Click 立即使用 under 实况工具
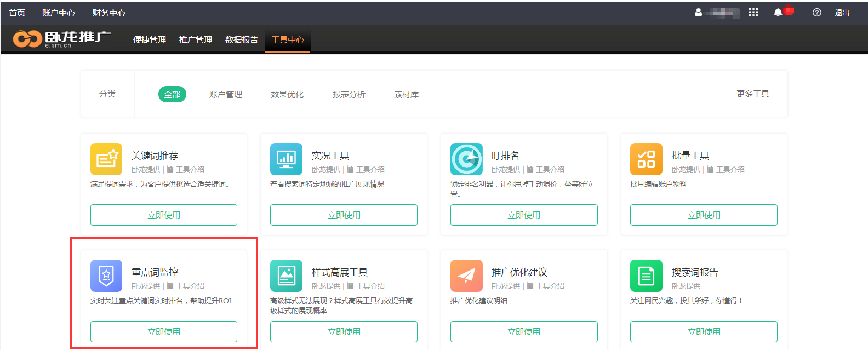Screen dimensions: 868x350 pos(344,215)
